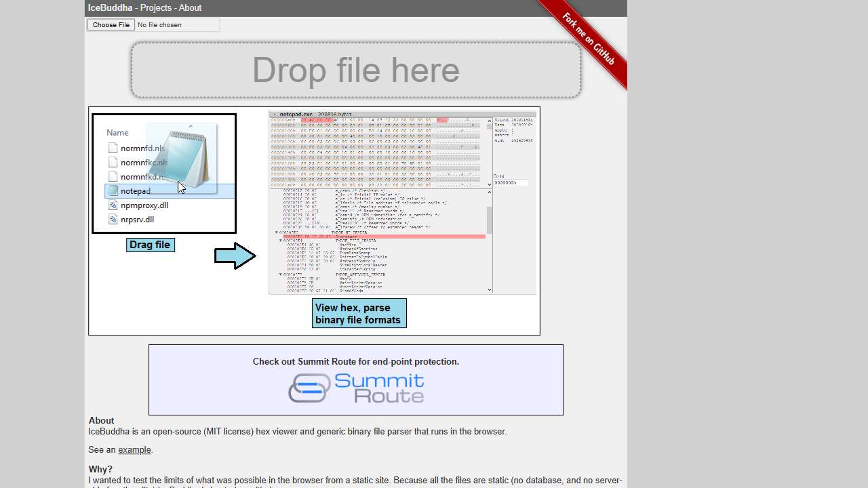Screen dimensions: 868x488
Task: Click the notepad file icon in list
Action: click(x=112, y=191)
